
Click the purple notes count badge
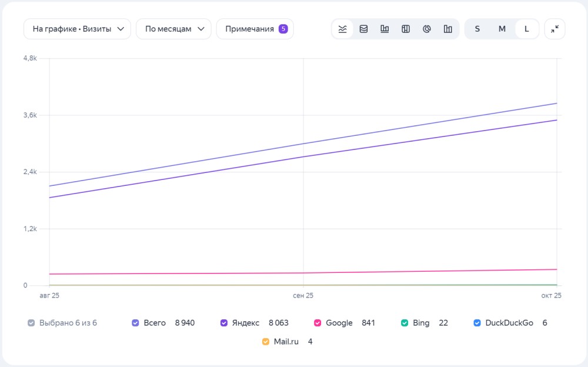[283, 29]
